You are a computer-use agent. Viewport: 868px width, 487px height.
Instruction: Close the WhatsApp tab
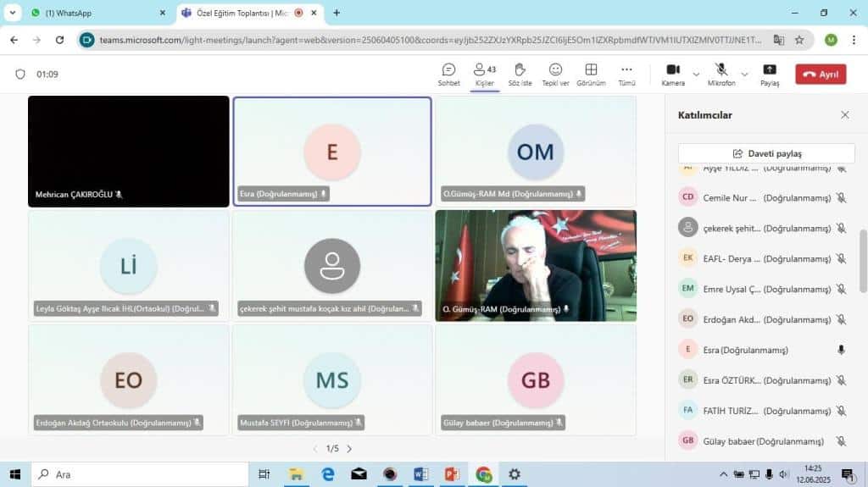(x=162, y=13)
